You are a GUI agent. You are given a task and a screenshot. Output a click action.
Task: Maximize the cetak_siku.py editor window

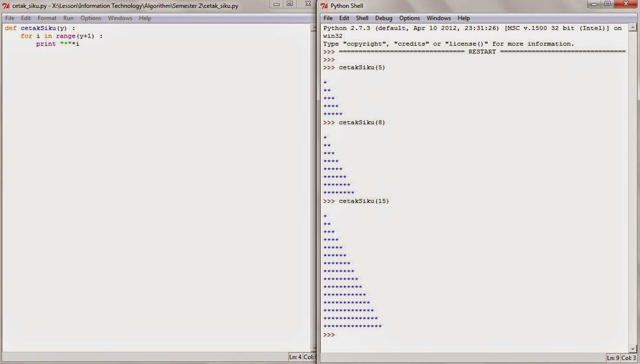(289, 4)
